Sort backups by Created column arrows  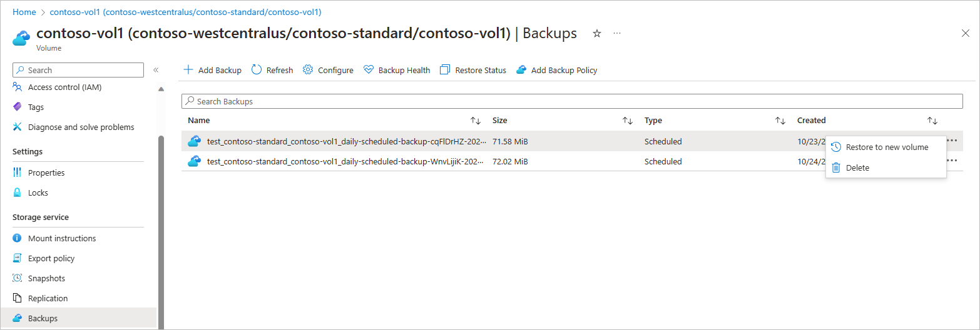pyautogui.click(x=932, y=121)
